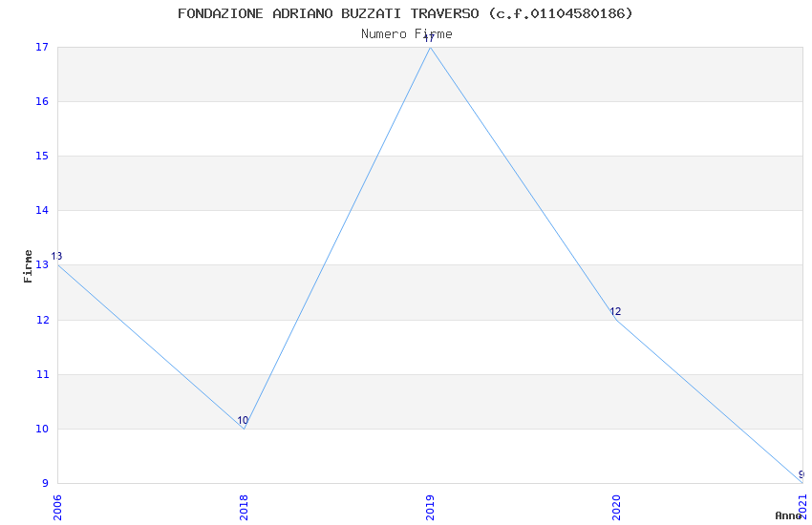The width and height of the screenshot is (812, 525).
Task: Click y-axis tick value 9
Action: tap(45, 483)
